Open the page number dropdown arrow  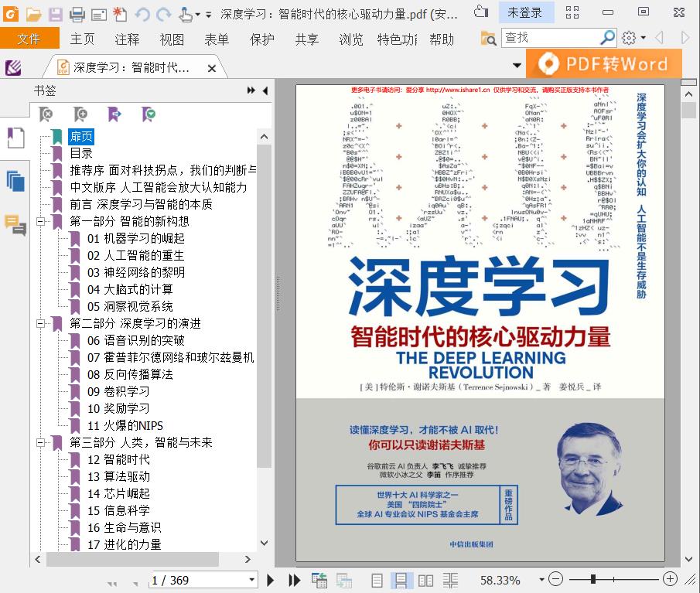click(x=252, y=580)
